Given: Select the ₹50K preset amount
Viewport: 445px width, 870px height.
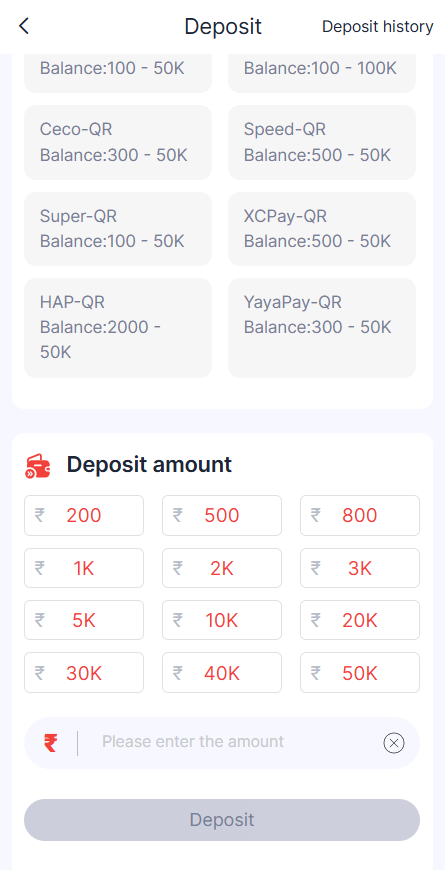Looking at the screenshot, I should 360,672.
